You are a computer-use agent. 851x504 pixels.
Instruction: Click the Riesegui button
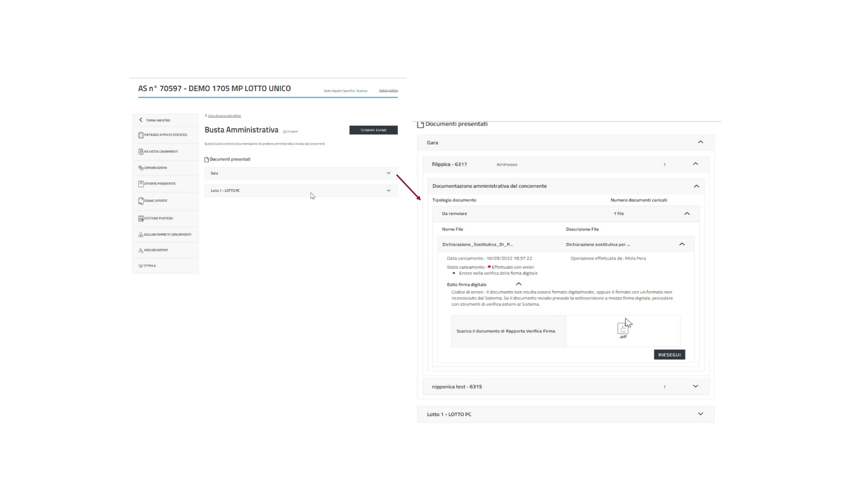pyautogui.click(x=669, y=355)
